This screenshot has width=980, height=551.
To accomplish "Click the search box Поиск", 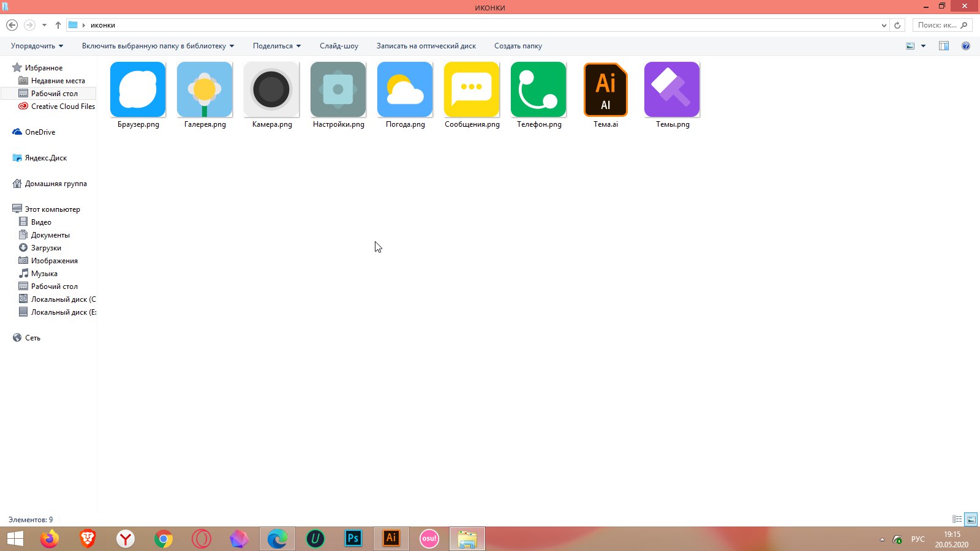I will [x=942, y=25].
